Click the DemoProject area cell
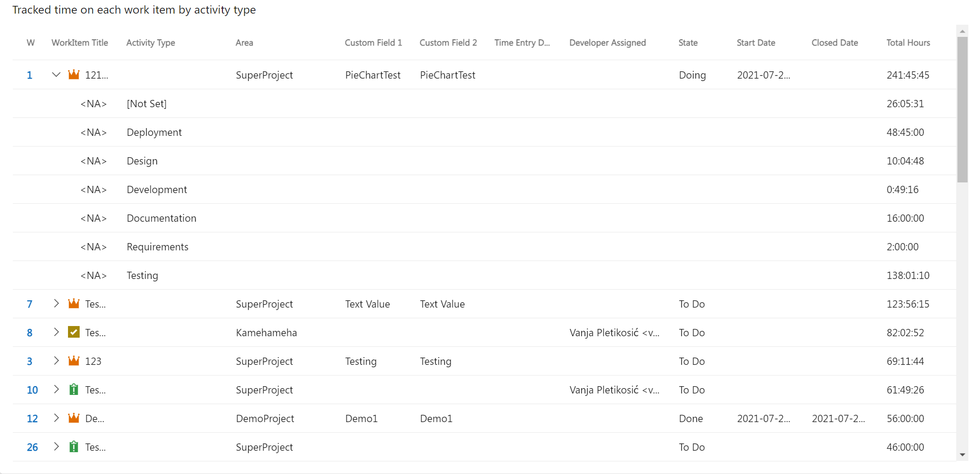The image size is (980, 474). tap(265, 419)
